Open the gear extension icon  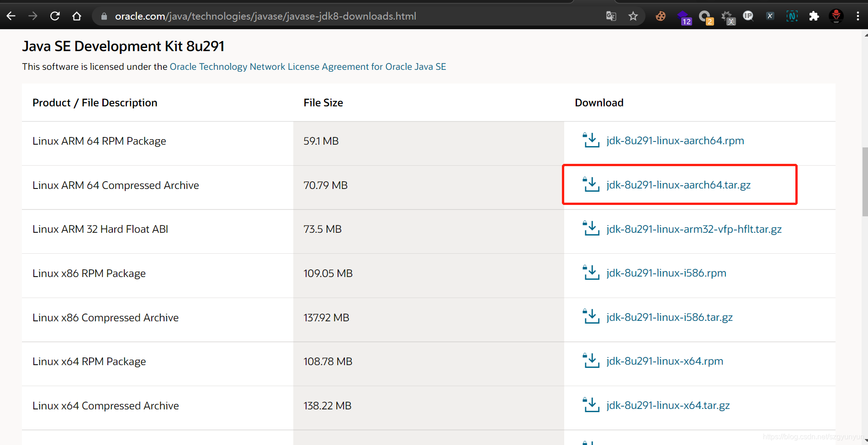pos(728,17)
